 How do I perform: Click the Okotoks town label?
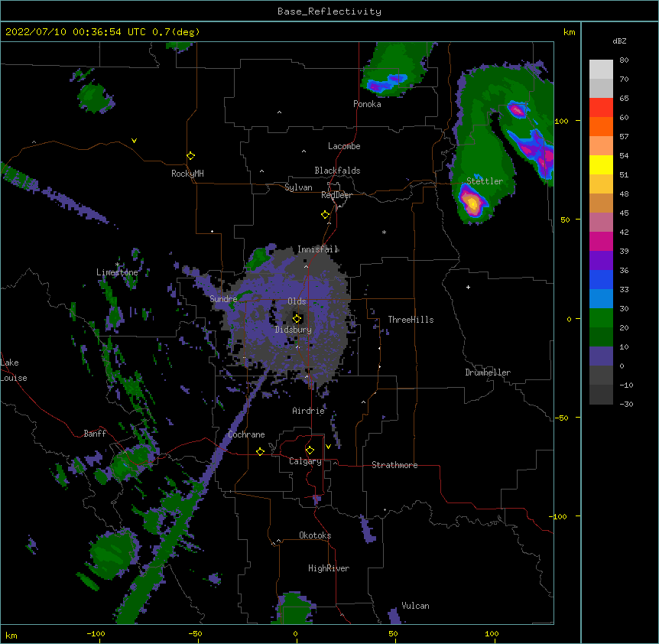coord(315,535)
